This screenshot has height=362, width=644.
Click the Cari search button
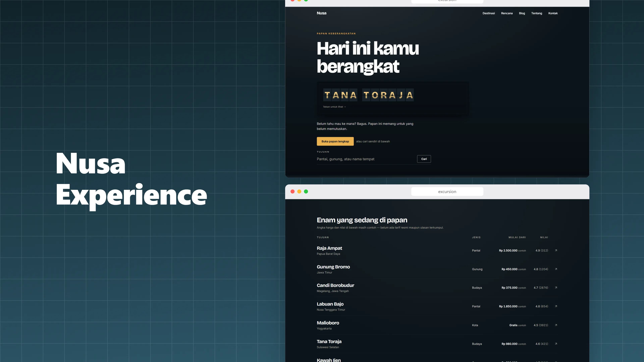(x=424, y=159)
